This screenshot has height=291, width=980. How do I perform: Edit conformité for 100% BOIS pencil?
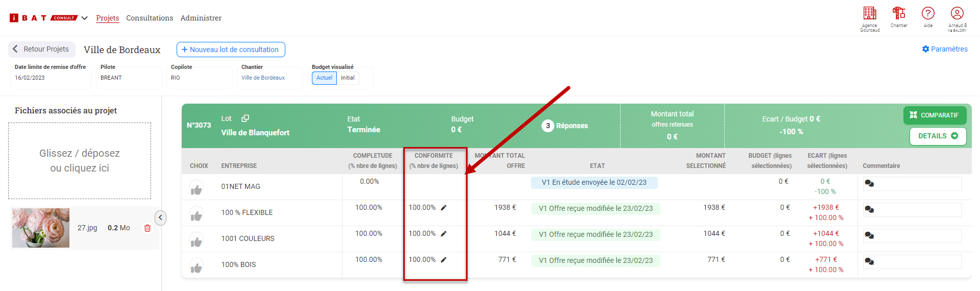coord(444,260)
